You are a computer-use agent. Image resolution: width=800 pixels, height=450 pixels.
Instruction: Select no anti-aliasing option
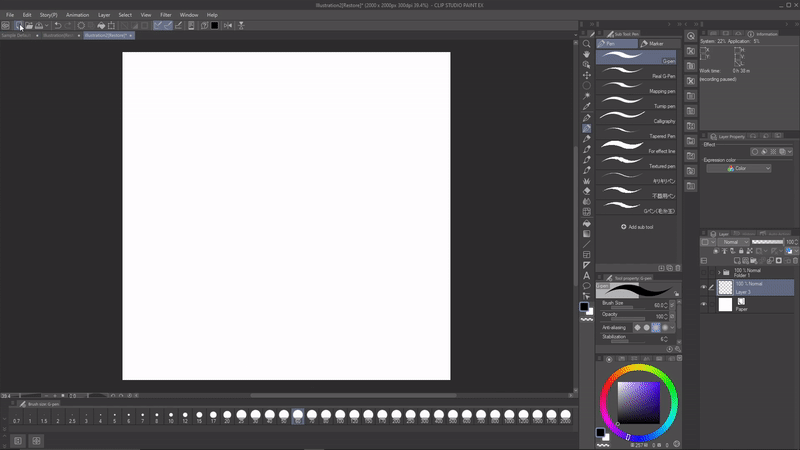[x=637, y=328]
